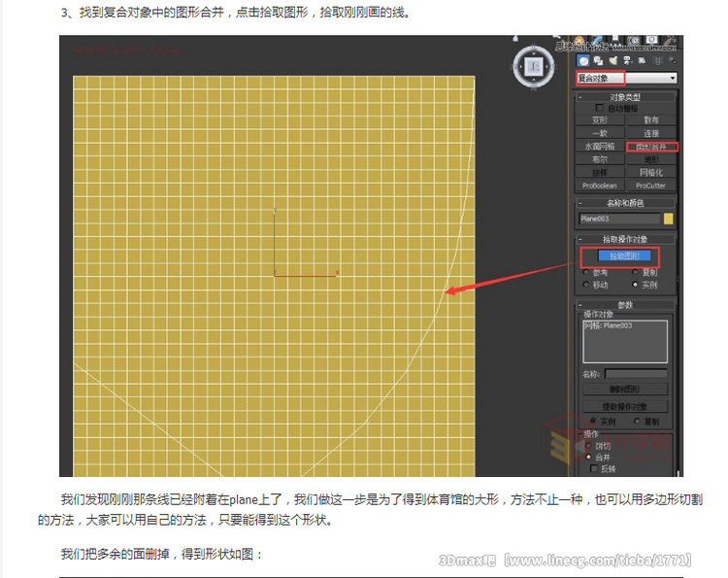Open the yellow object color swatch

point(668,219)
